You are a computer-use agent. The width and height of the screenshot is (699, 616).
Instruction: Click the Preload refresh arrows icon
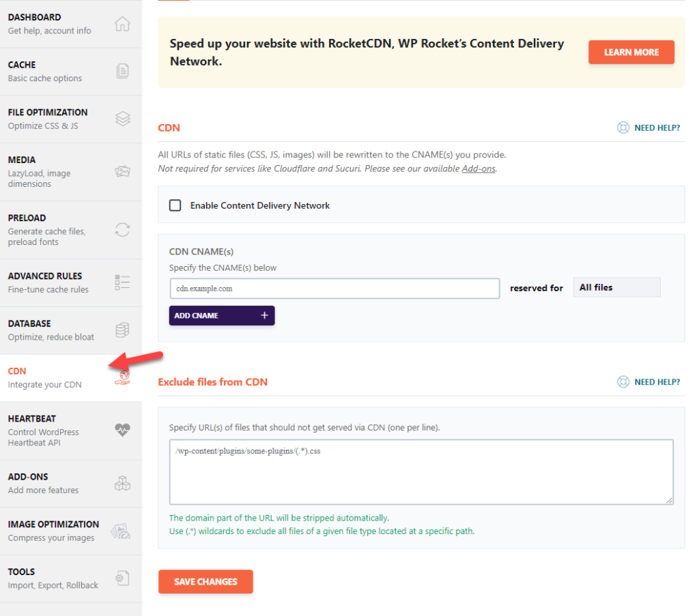pyautogui.click(x=123, y=230)
